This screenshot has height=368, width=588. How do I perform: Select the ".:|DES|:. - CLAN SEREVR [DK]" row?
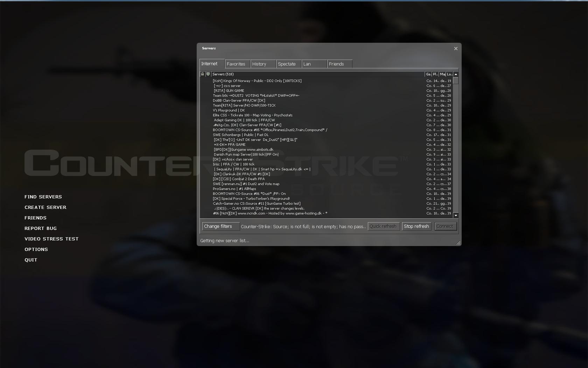326,209
